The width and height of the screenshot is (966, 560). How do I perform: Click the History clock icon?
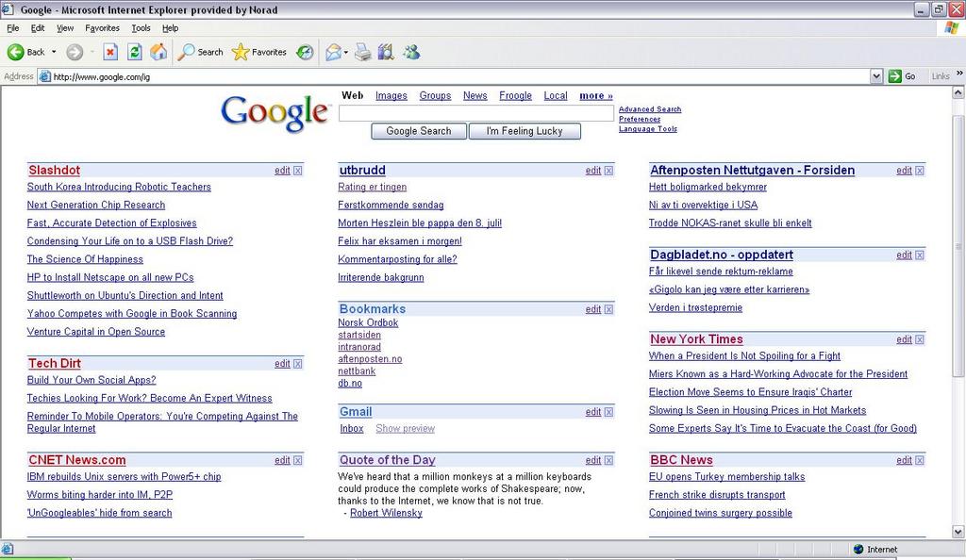(x=305, y=52)
